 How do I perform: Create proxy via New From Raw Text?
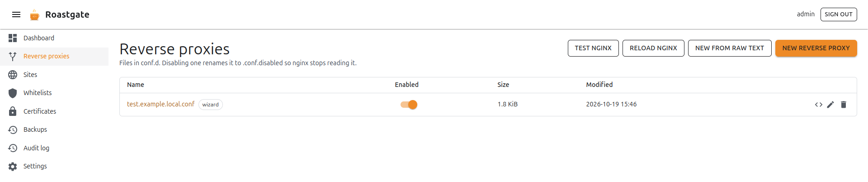click(730, 48)
